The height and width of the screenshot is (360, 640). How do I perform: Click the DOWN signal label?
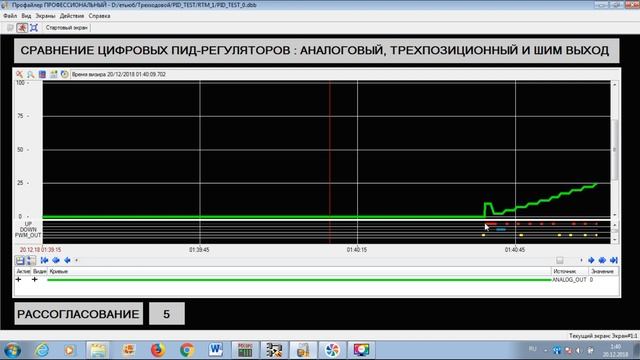point(28,230)
